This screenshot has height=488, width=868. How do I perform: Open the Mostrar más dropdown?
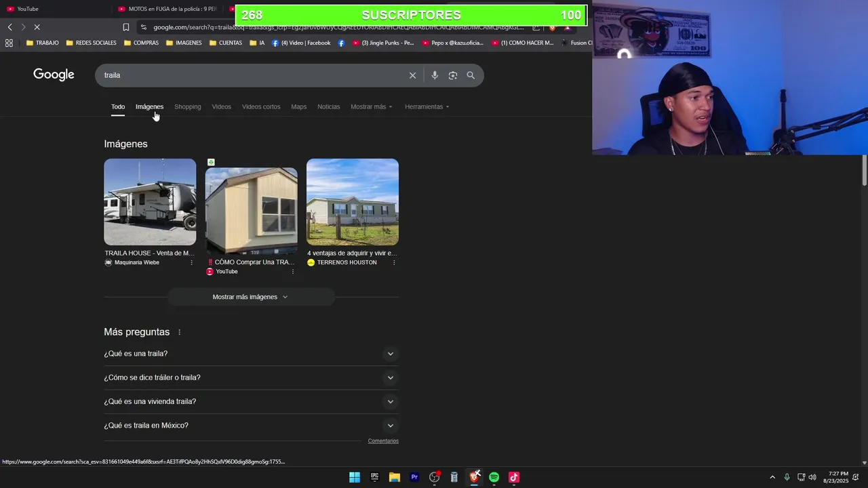click(372, 106)
